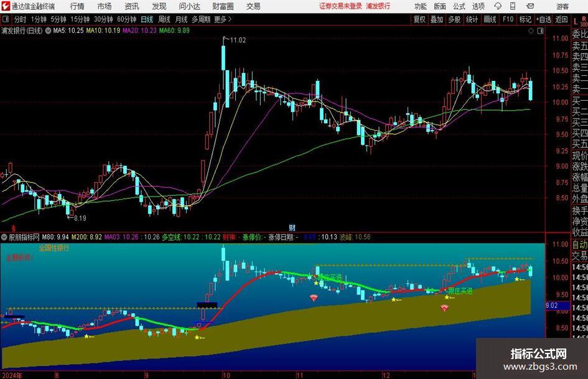This screenshot has width=588, height=379.
Task: Click the 游客 account label
Action: (562, 6)
